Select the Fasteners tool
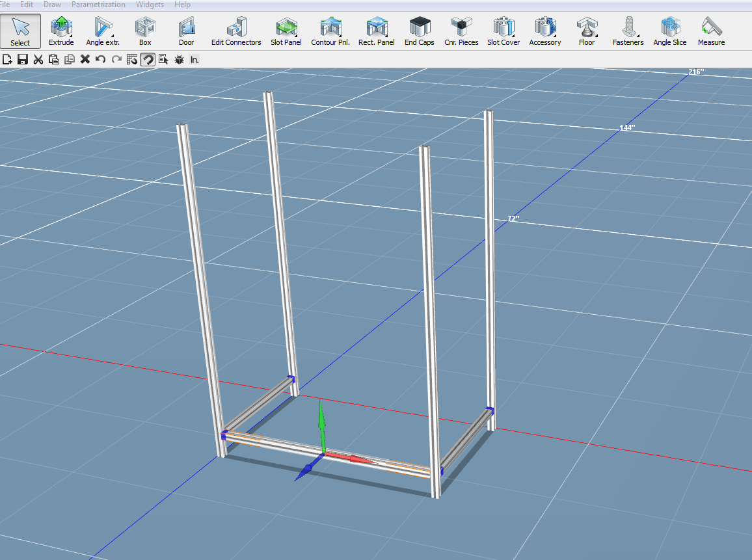 pyautogui.click(x=628, y=31)
